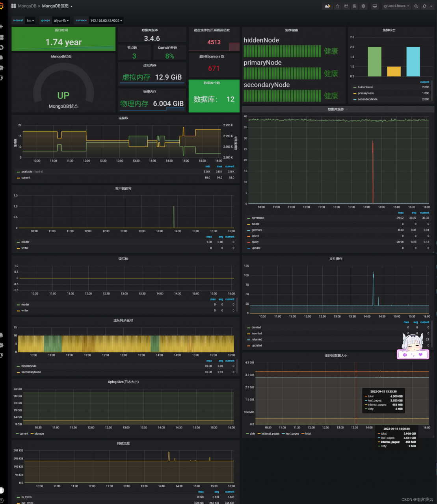The height and width of the screenshot is (504, 437).
Task: Zoom out the time range
Action: (416, 6)
